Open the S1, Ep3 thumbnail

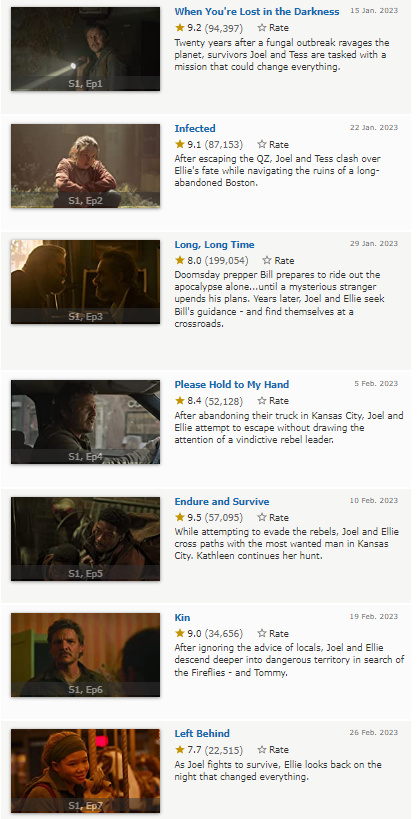click(x=86, y=282)
